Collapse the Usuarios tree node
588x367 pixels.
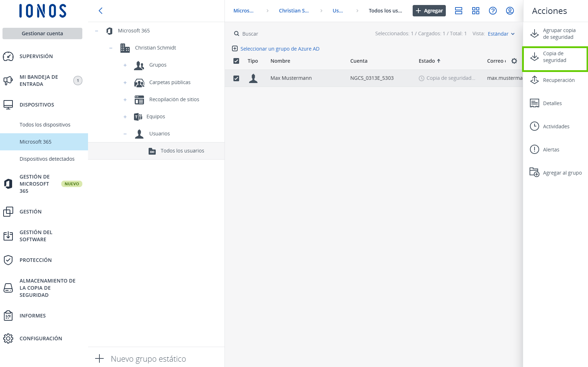[125, 134]
